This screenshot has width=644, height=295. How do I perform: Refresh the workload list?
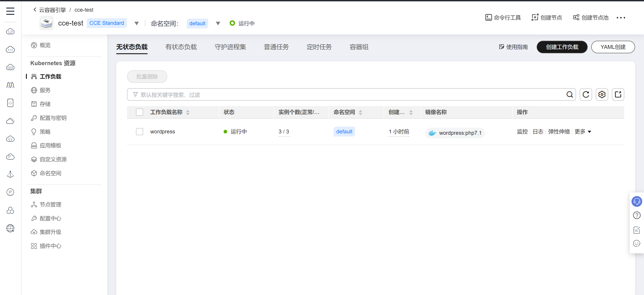pos(586,95)
